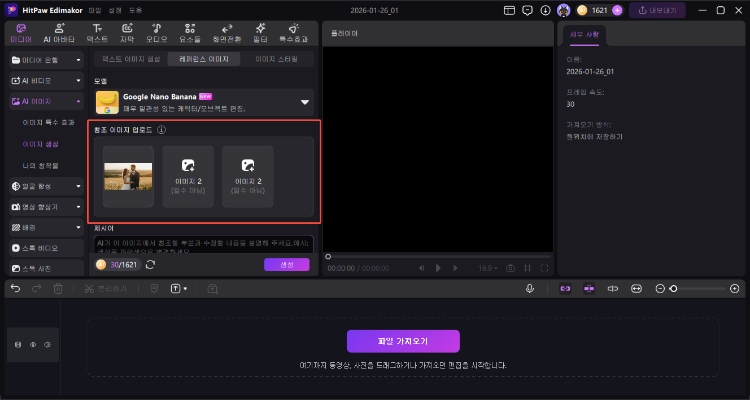Screen dimensions: 750x400
Task: Open 나의 창작물 in sidebar
Action: point(41,166)
